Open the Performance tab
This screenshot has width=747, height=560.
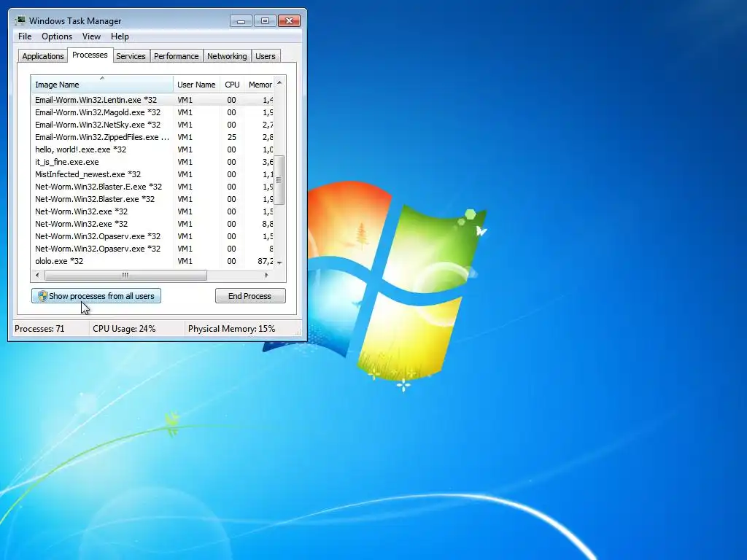pyautogui.click(x=177, y=56)
